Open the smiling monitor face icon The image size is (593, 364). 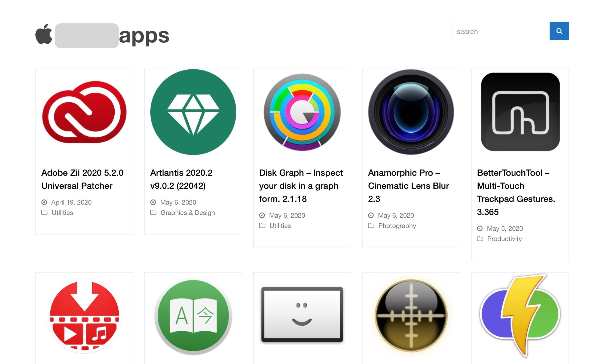[302, 314]
